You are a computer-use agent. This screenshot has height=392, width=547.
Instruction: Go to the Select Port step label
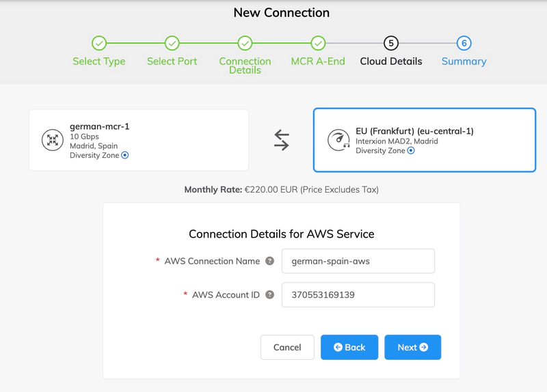(x=172, y=61)
